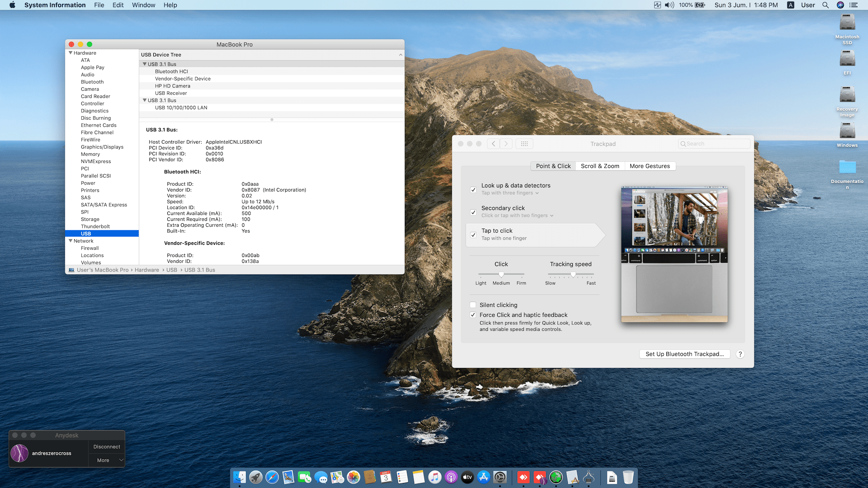Disable Tap to click checkbox

click(473, 235)
